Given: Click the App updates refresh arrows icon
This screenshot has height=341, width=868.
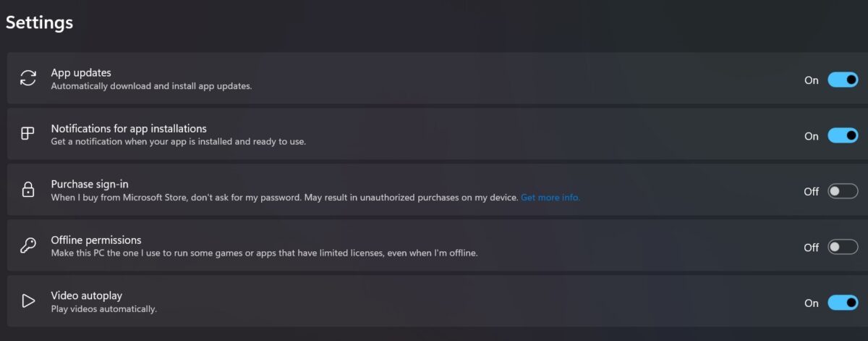Looking at the screenshot, I should point(27,78).
